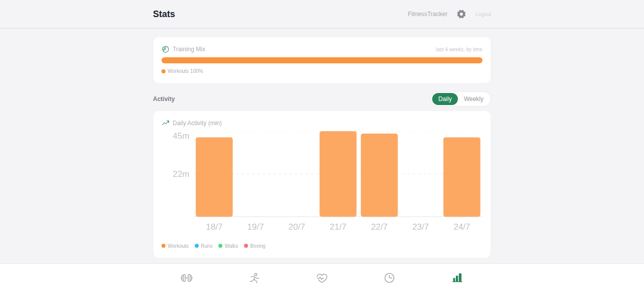Toggle the Boxing legend in the chart
This screenshot has height=290, width=644.
pyautogui.click(x=255, y=246)
